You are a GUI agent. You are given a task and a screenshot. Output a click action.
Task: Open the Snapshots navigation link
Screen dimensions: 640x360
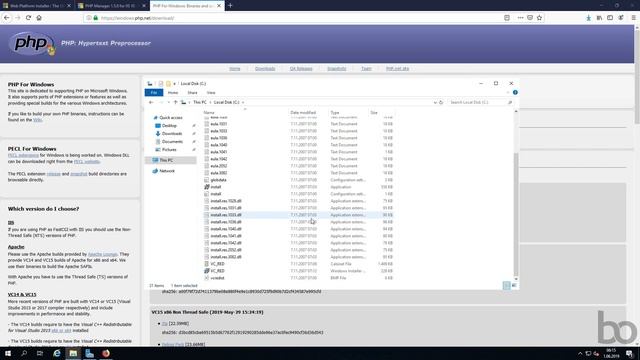coord(336,69)
